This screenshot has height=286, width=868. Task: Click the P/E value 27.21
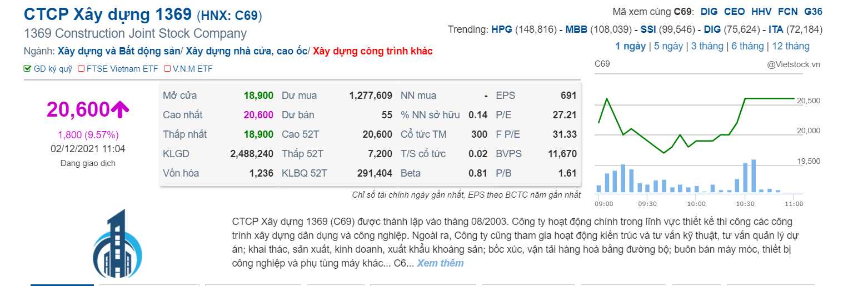pos(565,115)
